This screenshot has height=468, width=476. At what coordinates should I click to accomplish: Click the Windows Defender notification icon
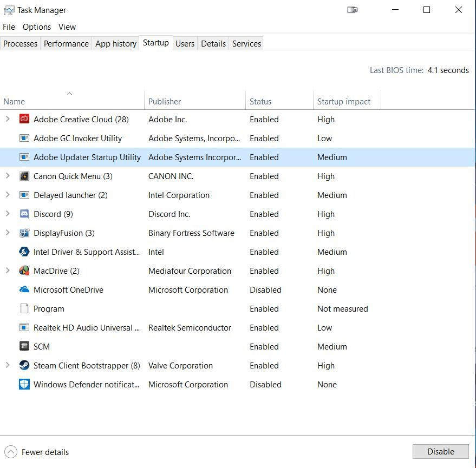(x=24, y=384)
